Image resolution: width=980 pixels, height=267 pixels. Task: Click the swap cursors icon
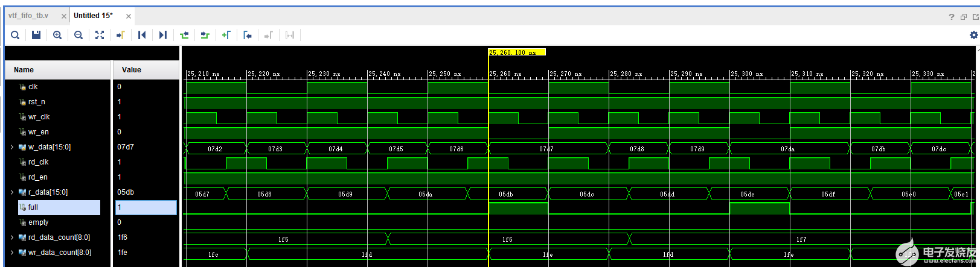(290, 35)
